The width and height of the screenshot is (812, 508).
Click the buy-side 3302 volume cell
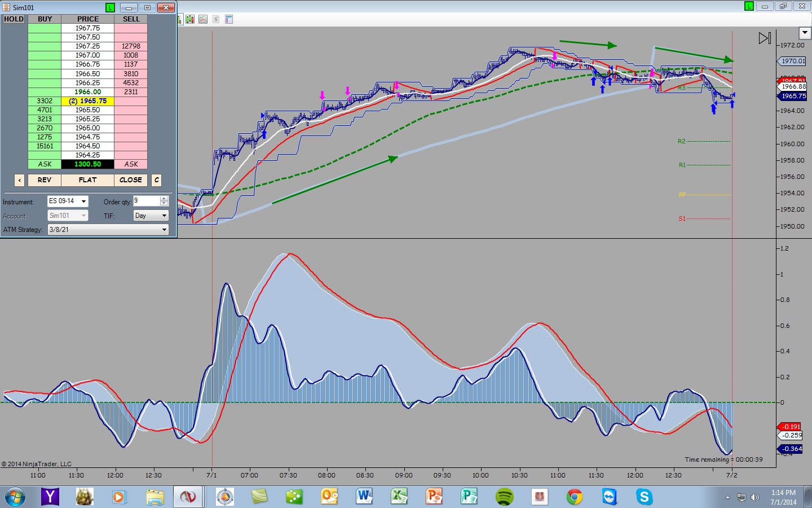45,101
